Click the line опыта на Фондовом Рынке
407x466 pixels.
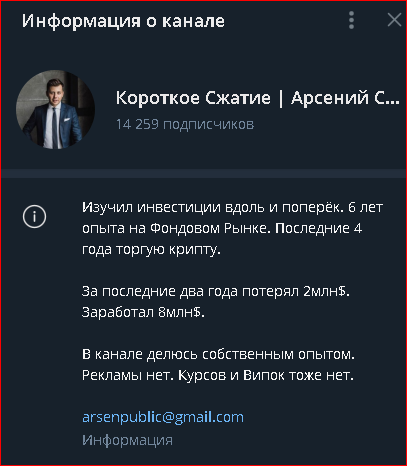point(222,228)
